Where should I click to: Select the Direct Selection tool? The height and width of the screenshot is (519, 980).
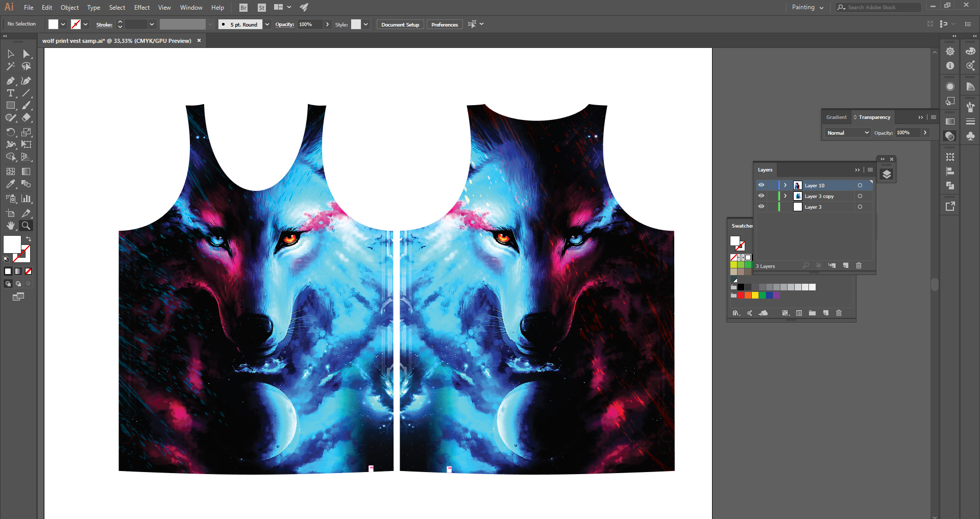point(26,54)
